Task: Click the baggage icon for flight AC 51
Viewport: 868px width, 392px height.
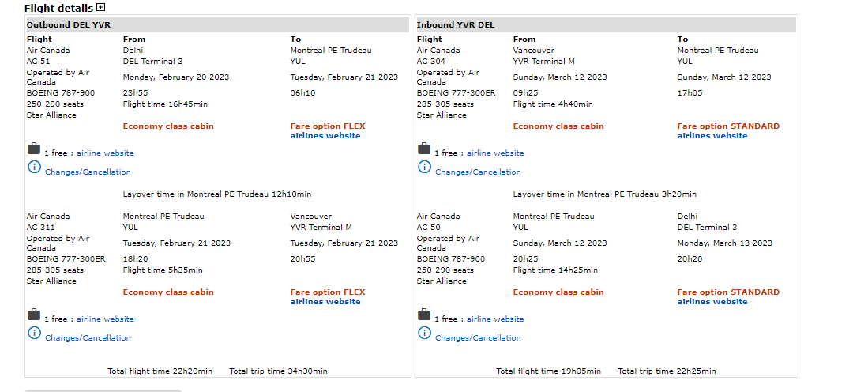Action: (34, 149)
